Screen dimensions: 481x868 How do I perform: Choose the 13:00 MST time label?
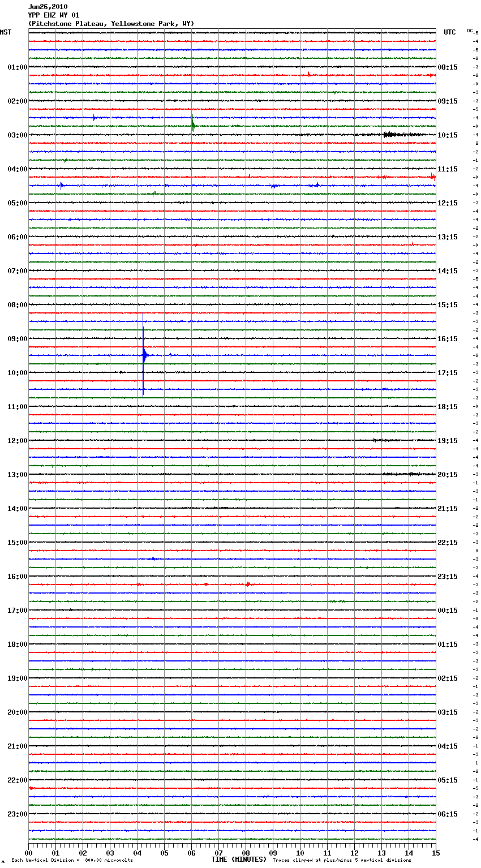tap(17, 475)
